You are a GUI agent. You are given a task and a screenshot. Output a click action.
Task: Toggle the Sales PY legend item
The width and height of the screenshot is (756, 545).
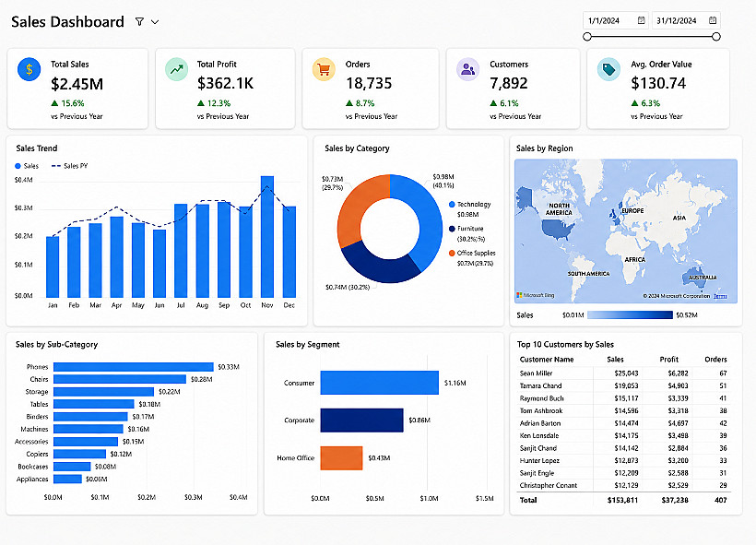tap(69, 166)
